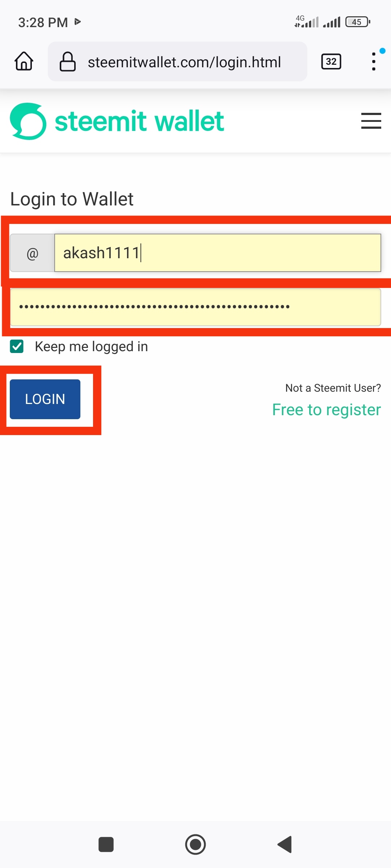Click the steemit wallet brand text

tap(139, 121)
